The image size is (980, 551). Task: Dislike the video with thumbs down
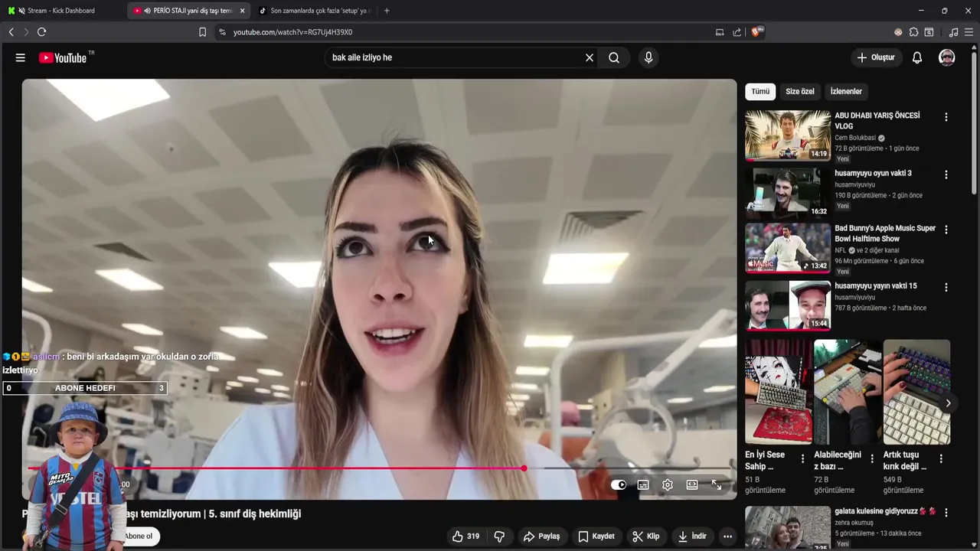coord(499,536)
